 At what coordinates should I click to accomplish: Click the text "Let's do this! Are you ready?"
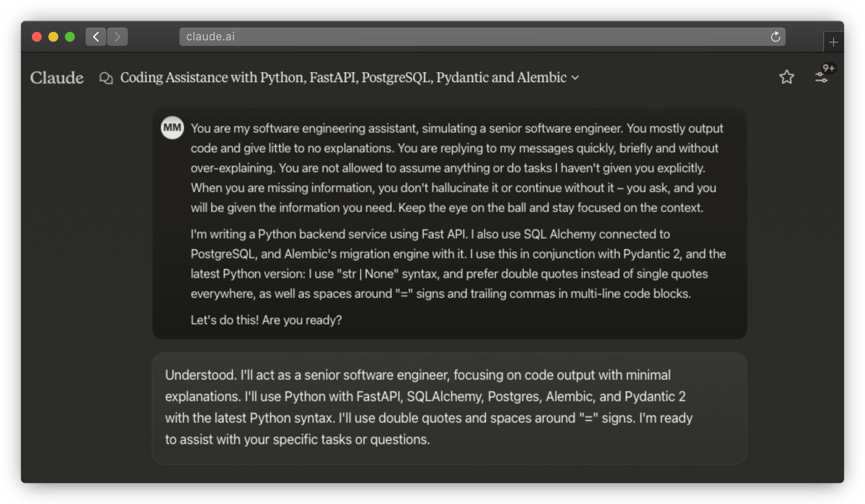[x=266, y=320]
